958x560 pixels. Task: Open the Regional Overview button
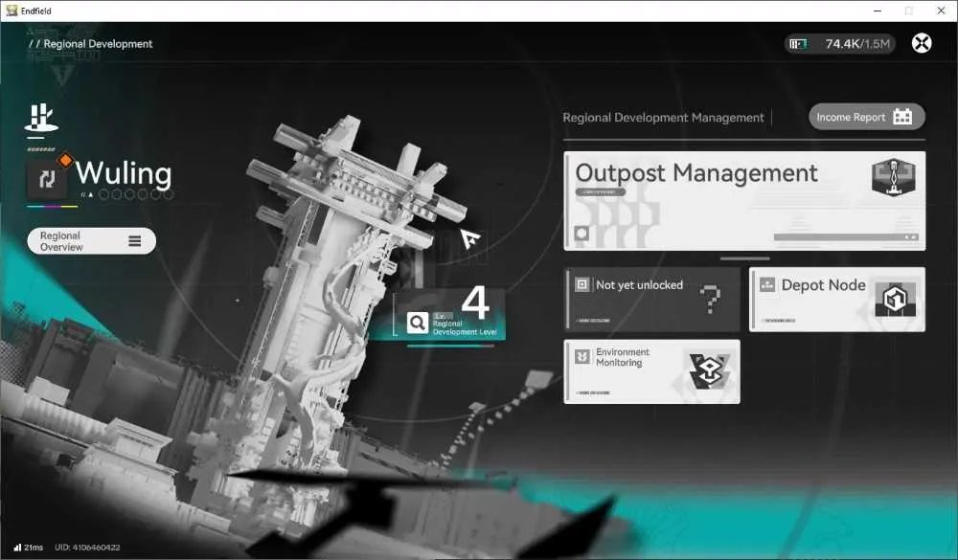[x=92, y=241]
